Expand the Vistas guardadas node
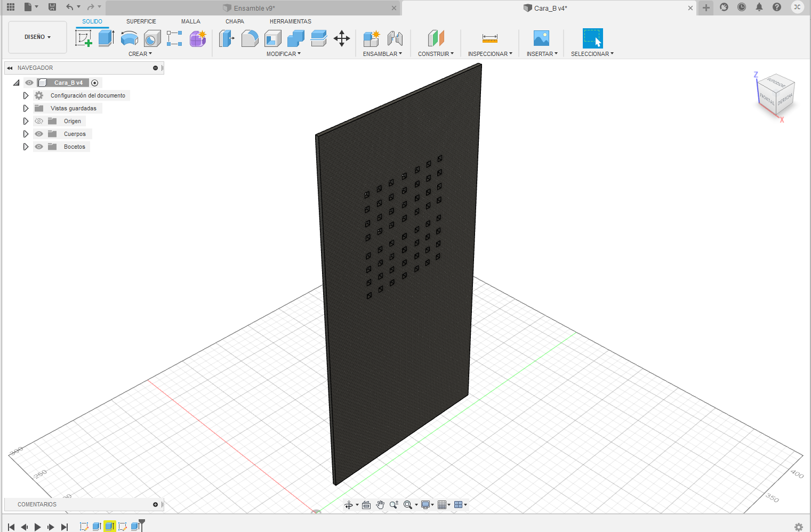The image size is (811, 532). (26, 108)
